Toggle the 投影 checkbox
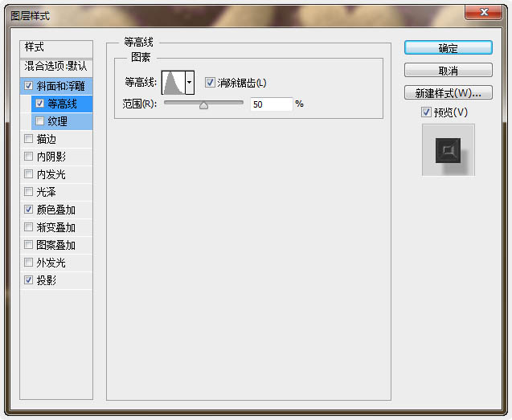Screen dimensions: 512x420 28,279
